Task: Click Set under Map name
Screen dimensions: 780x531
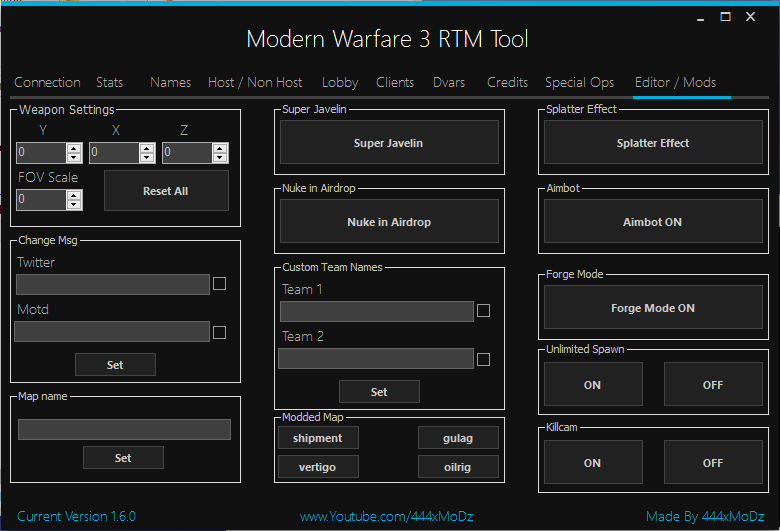Action: [x=123, y=458]
